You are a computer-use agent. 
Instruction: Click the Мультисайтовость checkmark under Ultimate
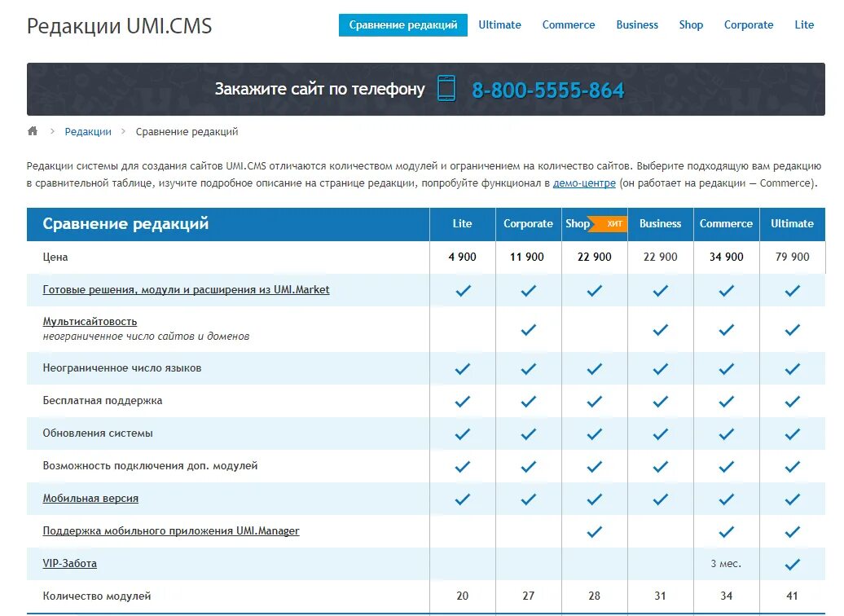793,329
